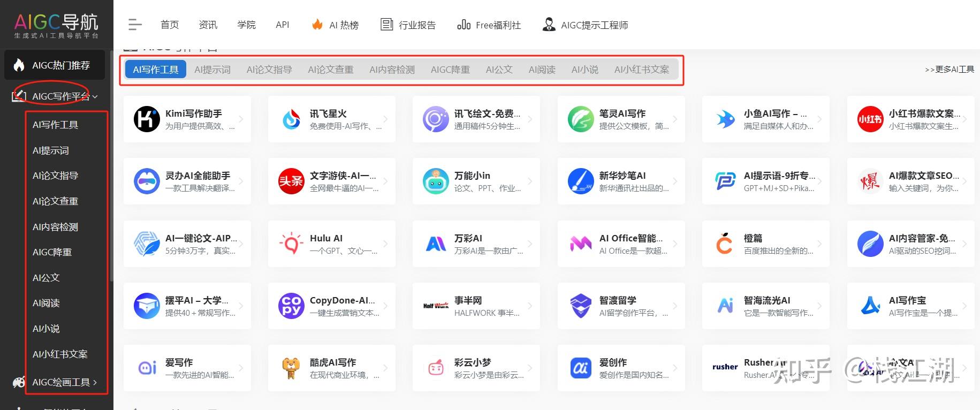Open the AI 热榜 menu item
This screenshot has width=980, height=410.
pyautogui.click(x=336, y=25)
